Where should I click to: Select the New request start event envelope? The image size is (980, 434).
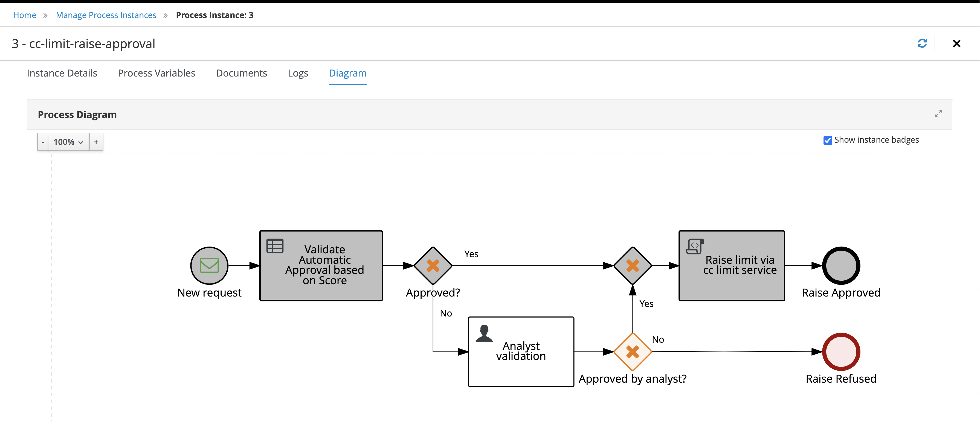pyautogui.click(x=209, y=265)
